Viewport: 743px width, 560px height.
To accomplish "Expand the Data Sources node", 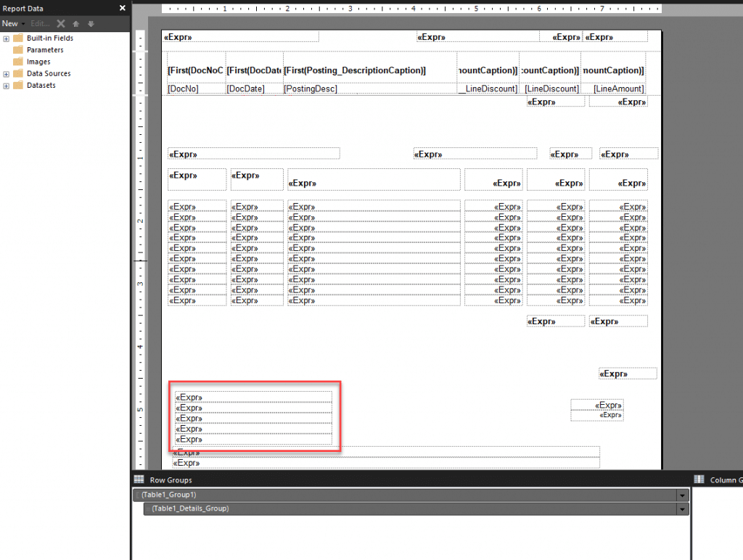I will [6, 74].
